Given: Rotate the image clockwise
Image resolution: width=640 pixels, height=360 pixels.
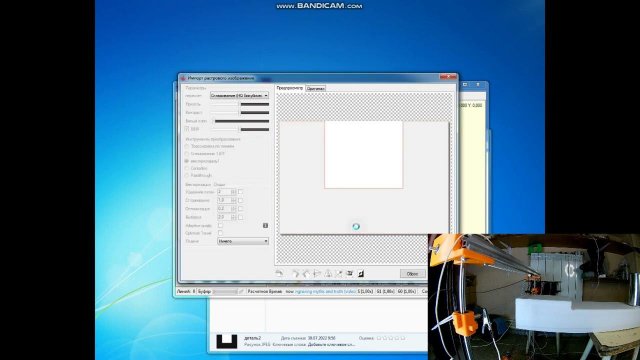Looking at the screenshot, I should (x=295, y=273).
